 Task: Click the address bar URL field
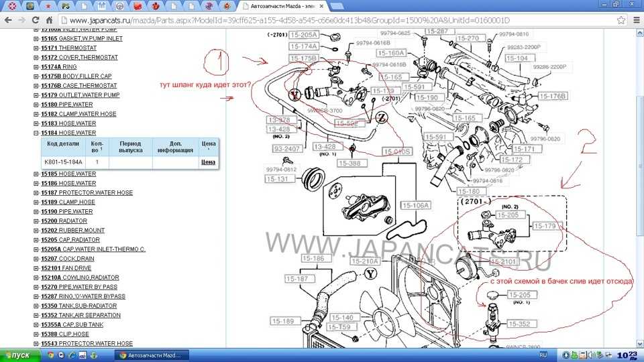click(x=337, y=20)
